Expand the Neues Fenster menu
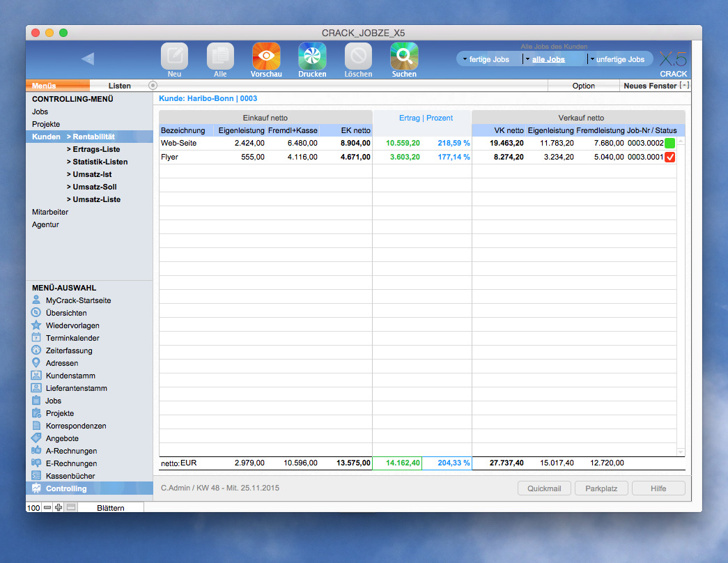The height and width of the screenshot is (563, 728). pyautogui.click(x=684, y=86)
